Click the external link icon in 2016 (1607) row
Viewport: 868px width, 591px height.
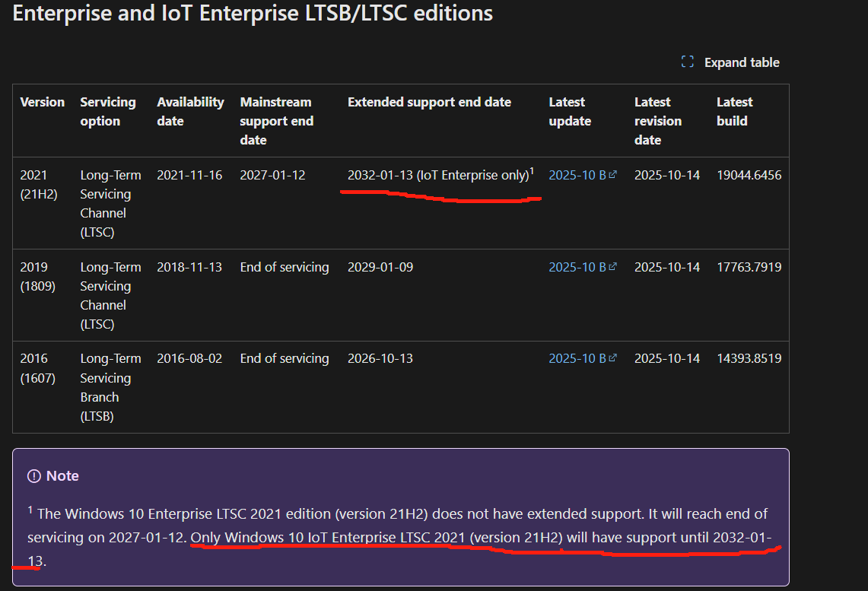[613, 357]
